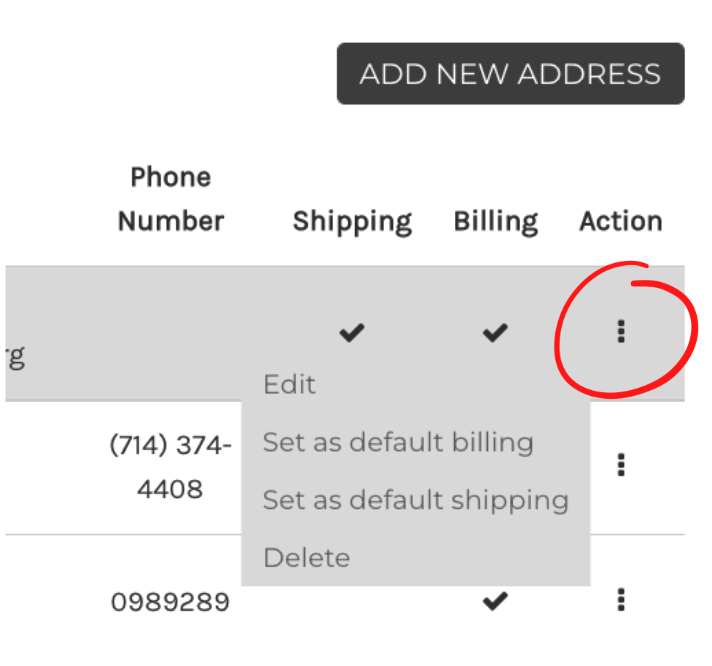Click the phone number (714) 374-4408
The width and height of the screenshot is (712, 666).
tap(170, 467)
